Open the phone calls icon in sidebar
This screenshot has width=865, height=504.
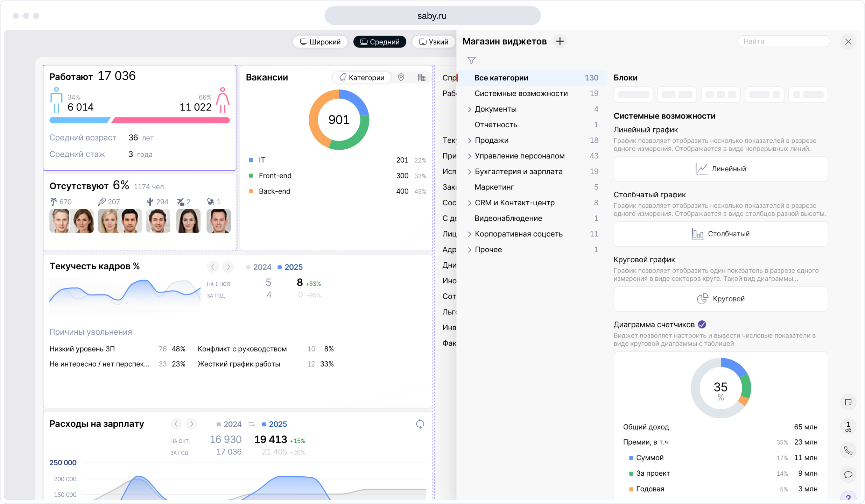click(x=848, y=450)
